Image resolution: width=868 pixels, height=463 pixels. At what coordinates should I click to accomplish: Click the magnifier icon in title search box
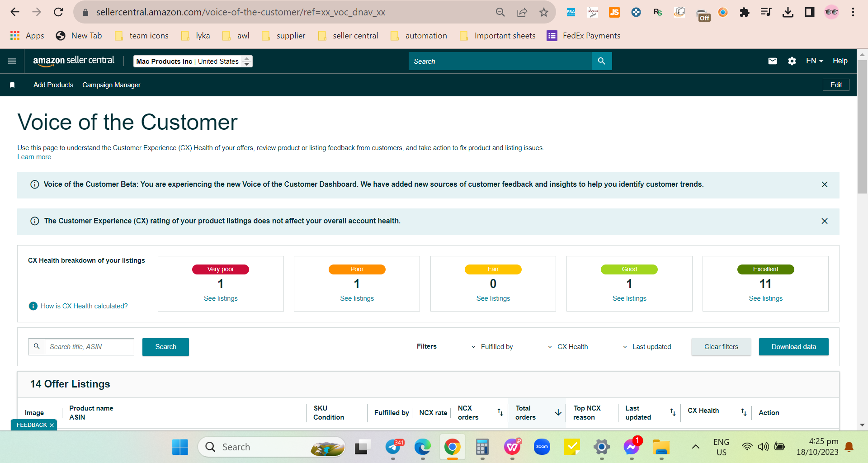pyautogui.click(x=37, y=346)
